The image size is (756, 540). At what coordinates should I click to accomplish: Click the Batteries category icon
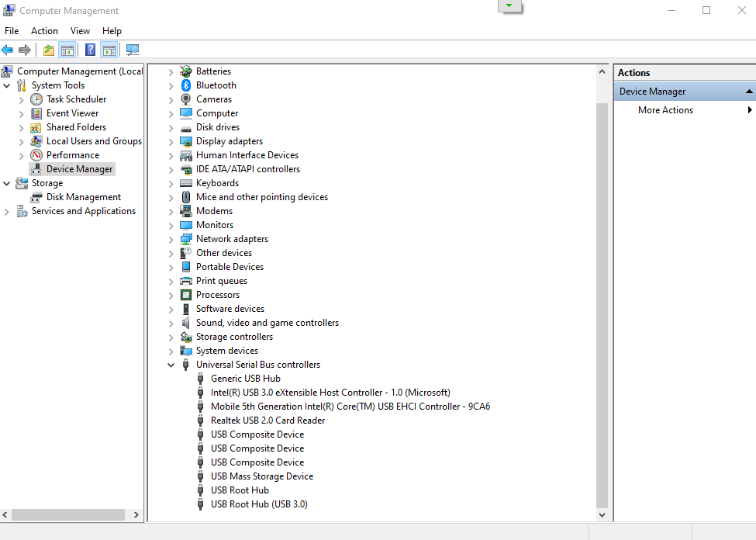(186, 71)
